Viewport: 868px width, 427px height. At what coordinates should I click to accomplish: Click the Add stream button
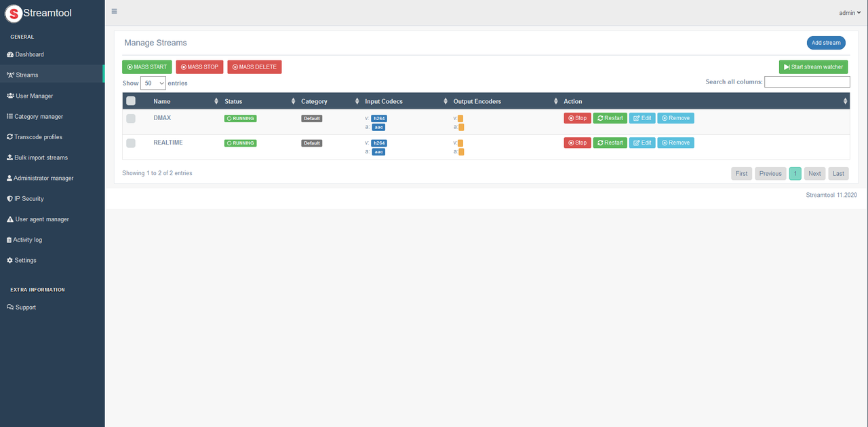point(825,43)
